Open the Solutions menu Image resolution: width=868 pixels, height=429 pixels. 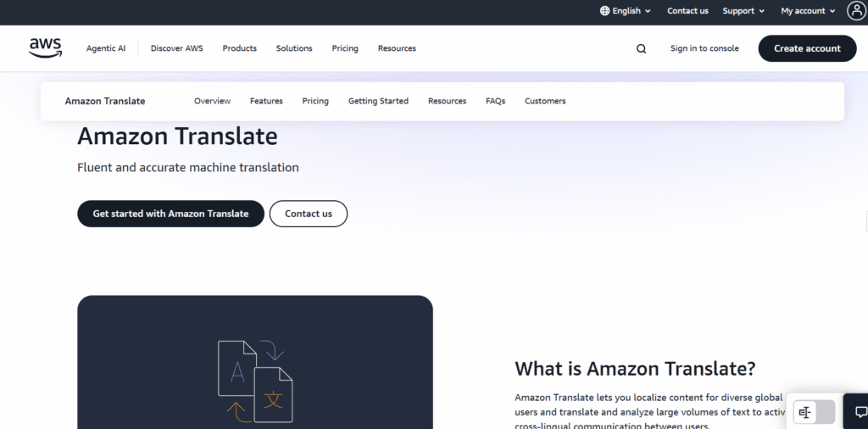tap(294, 48)
